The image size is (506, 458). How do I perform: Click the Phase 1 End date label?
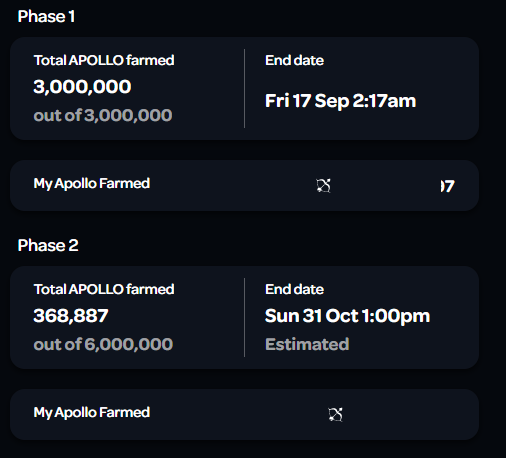[294, 60]
